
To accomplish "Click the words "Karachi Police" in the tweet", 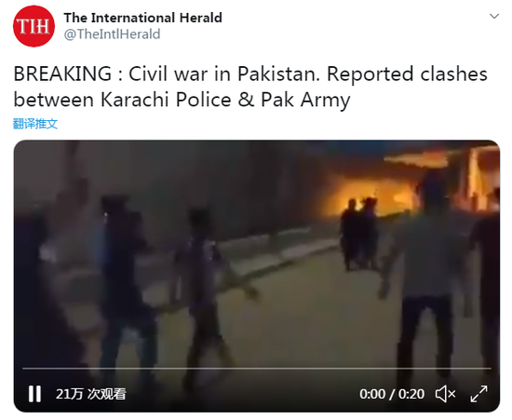I will (167, 100).
